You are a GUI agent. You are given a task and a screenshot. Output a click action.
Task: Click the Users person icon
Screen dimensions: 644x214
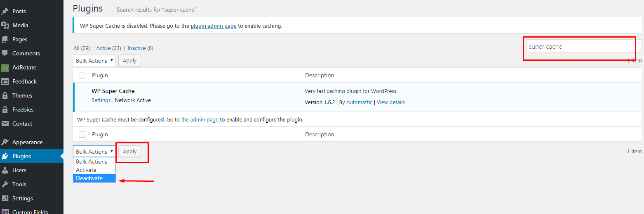pyautogui.click(x=5, y=170)
